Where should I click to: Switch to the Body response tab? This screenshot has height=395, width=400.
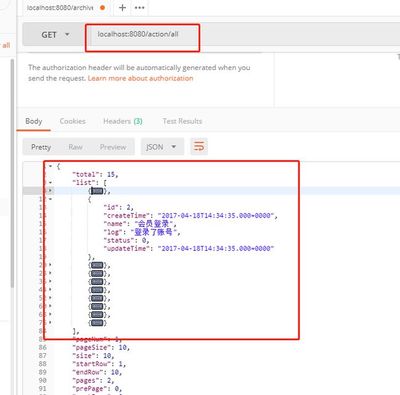(x=34, y=121)
